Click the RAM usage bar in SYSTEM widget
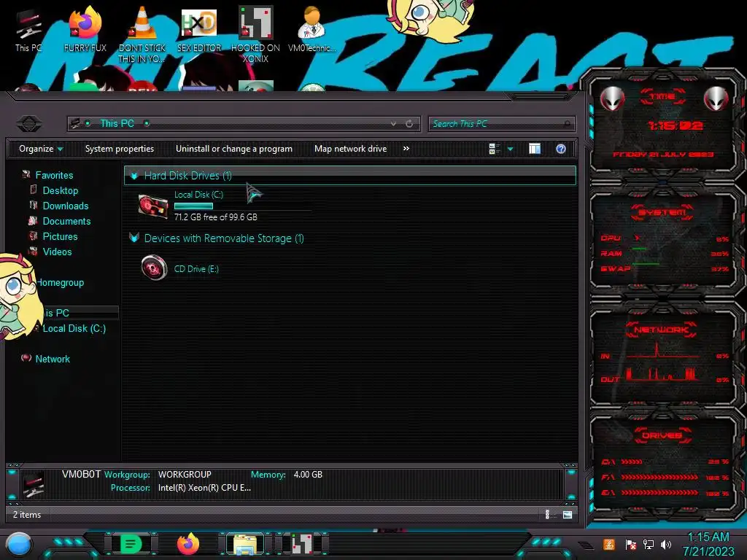The image size is (747, 560). click(x=639, y=249)
